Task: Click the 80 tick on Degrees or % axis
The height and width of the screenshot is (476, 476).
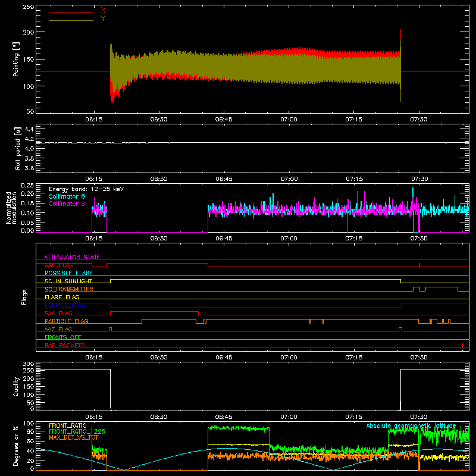Action: click(30, 431)
